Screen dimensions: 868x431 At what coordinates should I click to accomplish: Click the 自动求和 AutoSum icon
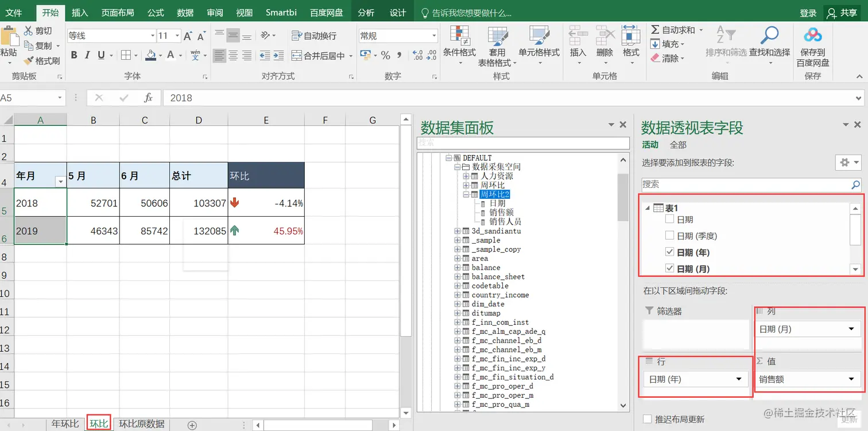pos(656,30)
